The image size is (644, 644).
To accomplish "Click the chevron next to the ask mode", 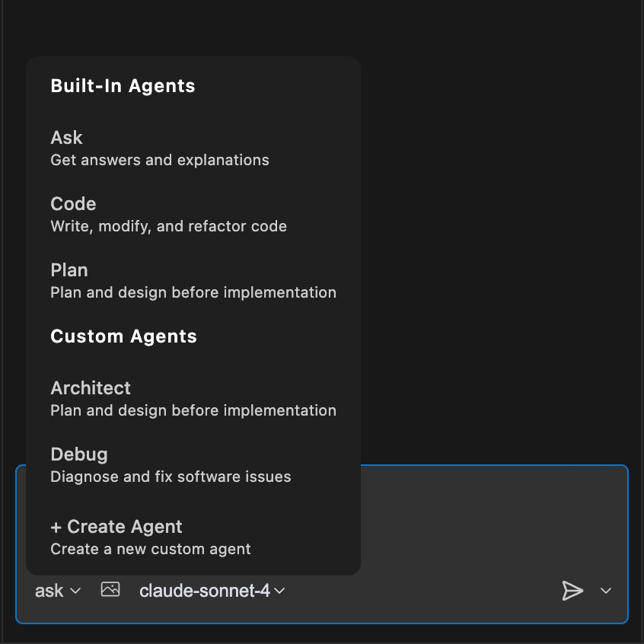I will point(75,591).
